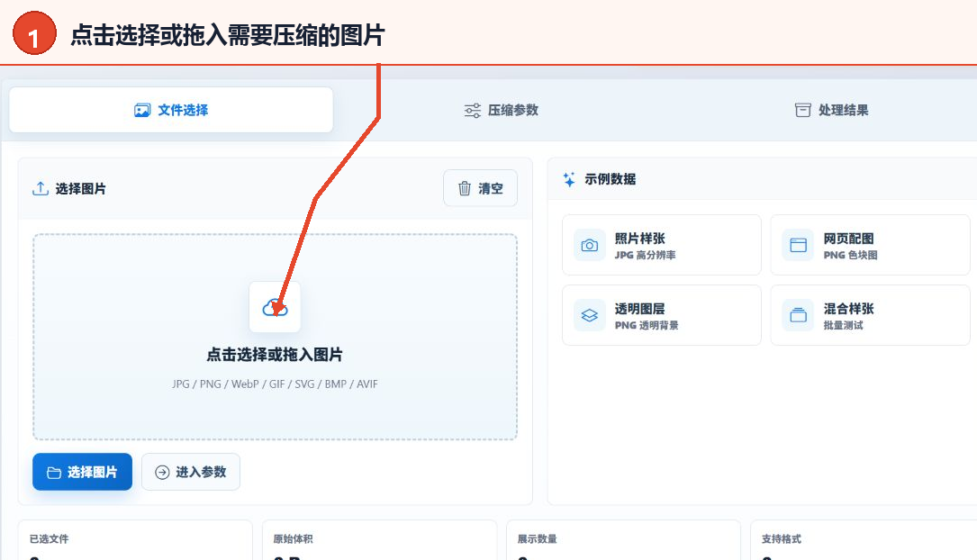Switch to the 处理结果 tab
Image resolution: width=977 pixels, height=560 pixels.
[831, 110]
